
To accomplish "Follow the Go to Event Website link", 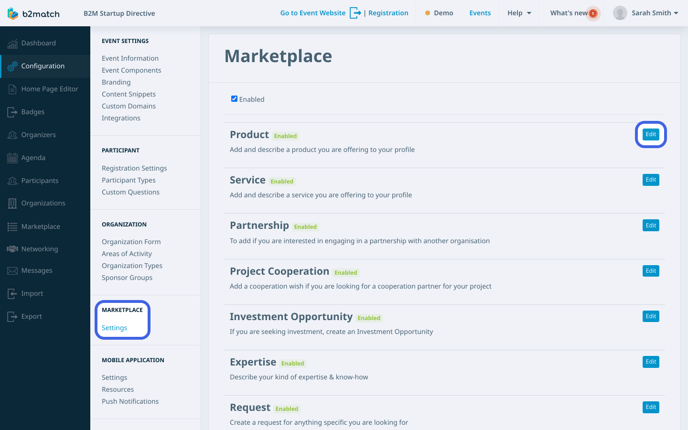I will tap(313, 13).
